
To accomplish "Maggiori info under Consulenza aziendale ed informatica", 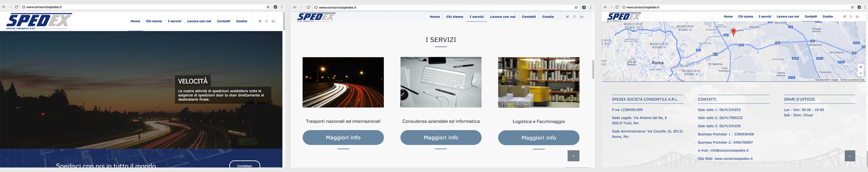I will tap(441, 138).
